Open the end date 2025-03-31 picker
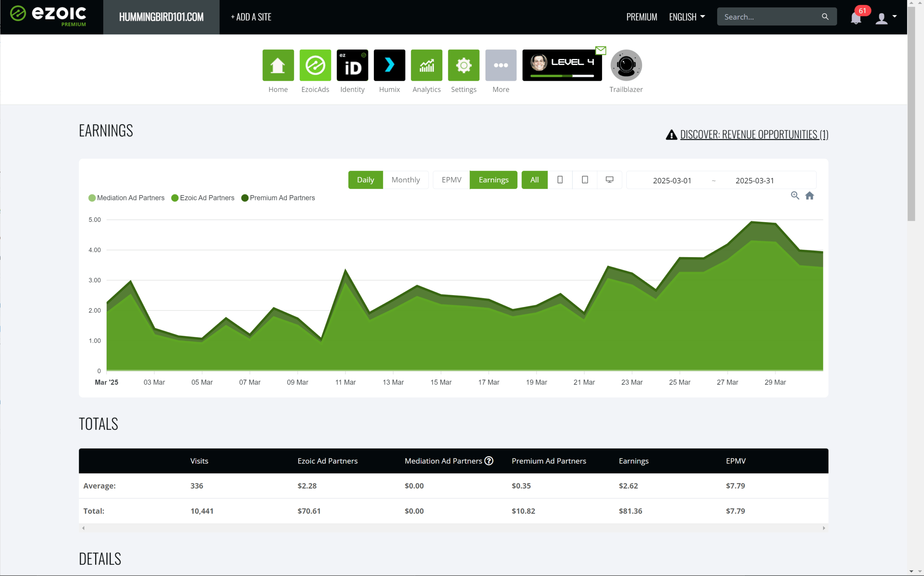924x576 pixels. tap(754, 181)
